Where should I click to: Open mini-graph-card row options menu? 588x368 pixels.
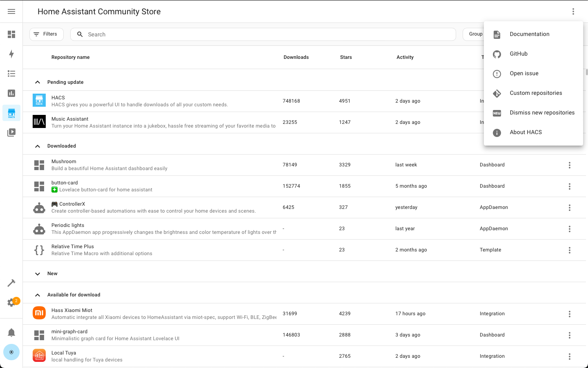570,335
